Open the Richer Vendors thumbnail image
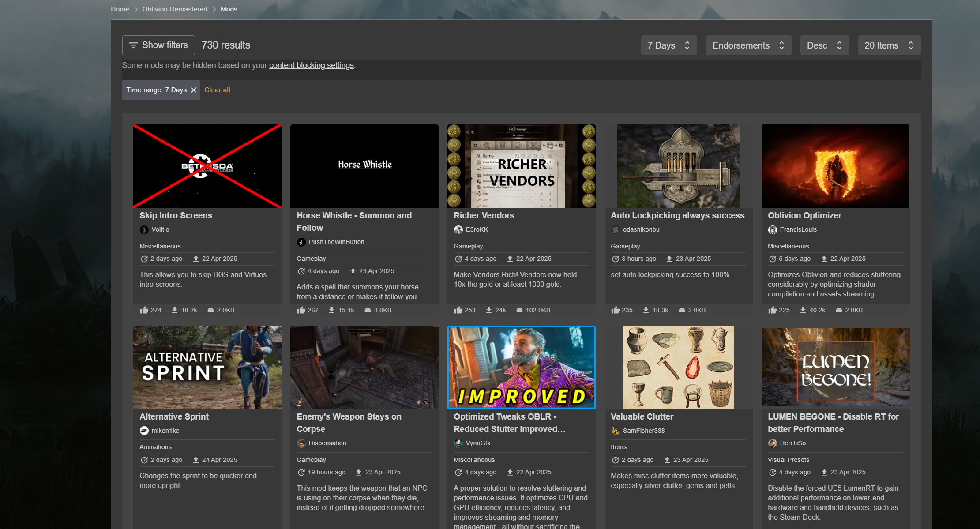This screenshot has height=529, width=980. [522, 166]
